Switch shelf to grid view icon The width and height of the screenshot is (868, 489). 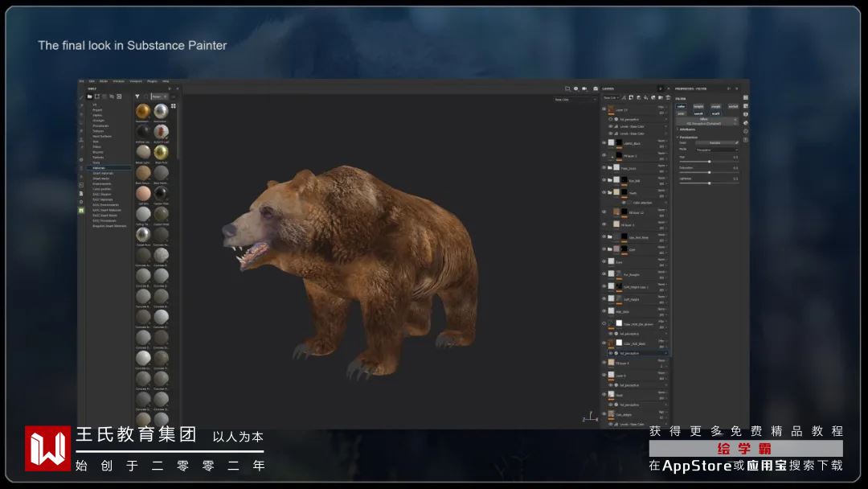point(174,106)
